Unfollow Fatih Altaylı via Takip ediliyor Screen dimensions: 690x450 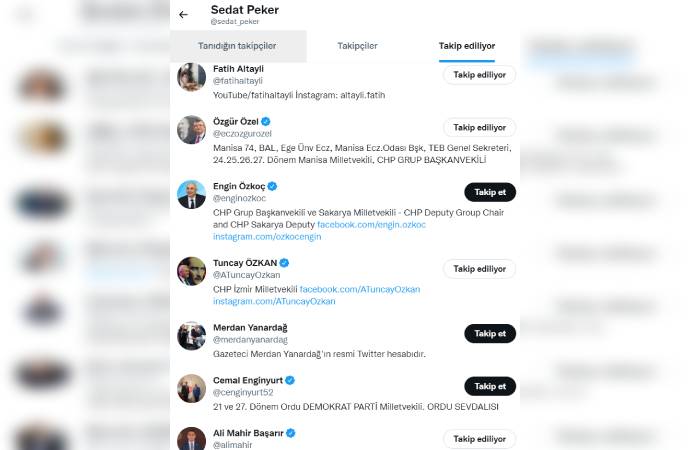479,75
